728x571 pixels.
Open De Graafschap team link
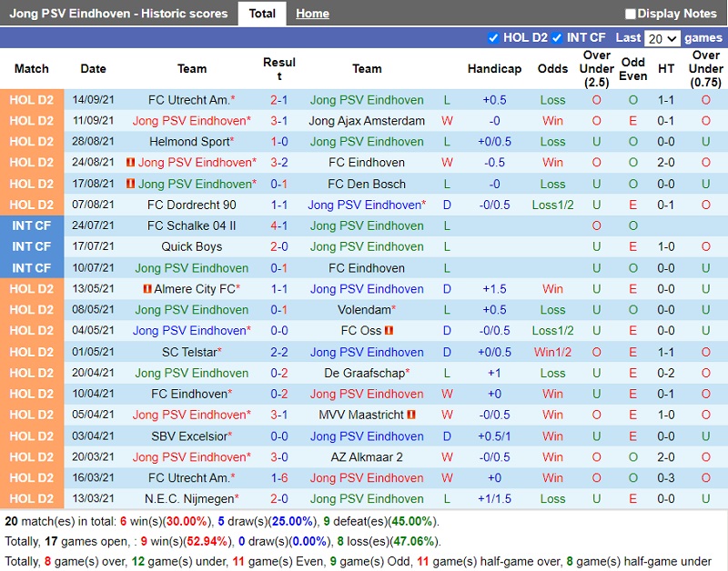point(367,373)
